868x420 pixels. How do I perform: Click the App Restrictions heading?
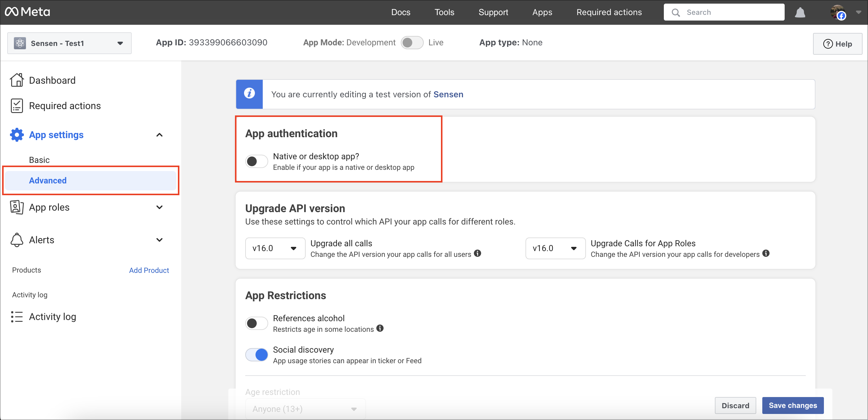(285, 295)
